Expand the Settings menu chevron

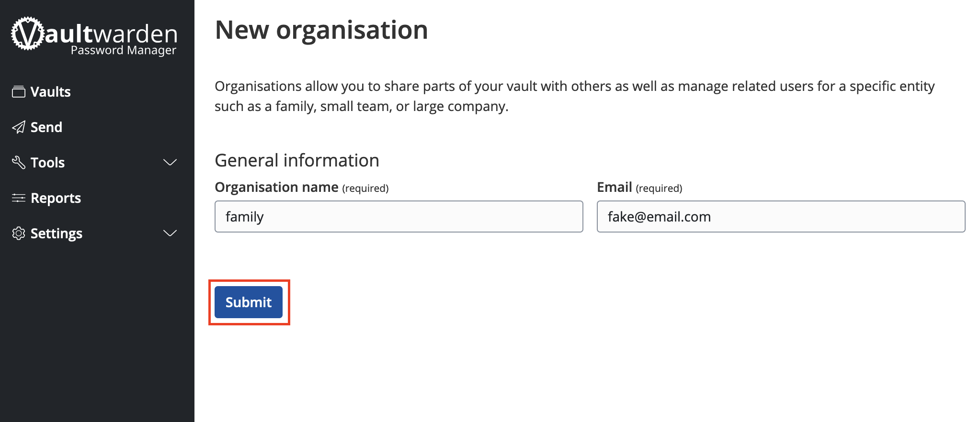point(170,233)
